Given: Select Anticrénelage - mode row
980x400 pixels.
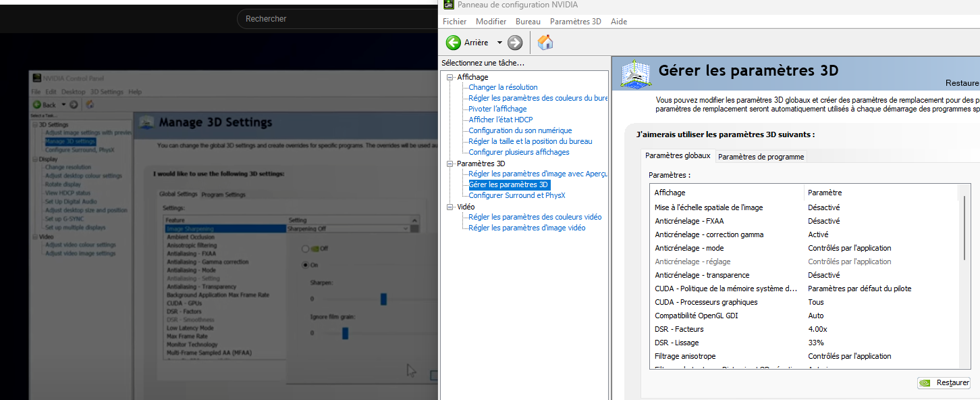Looking at the screenshot, I should point(805,248).
